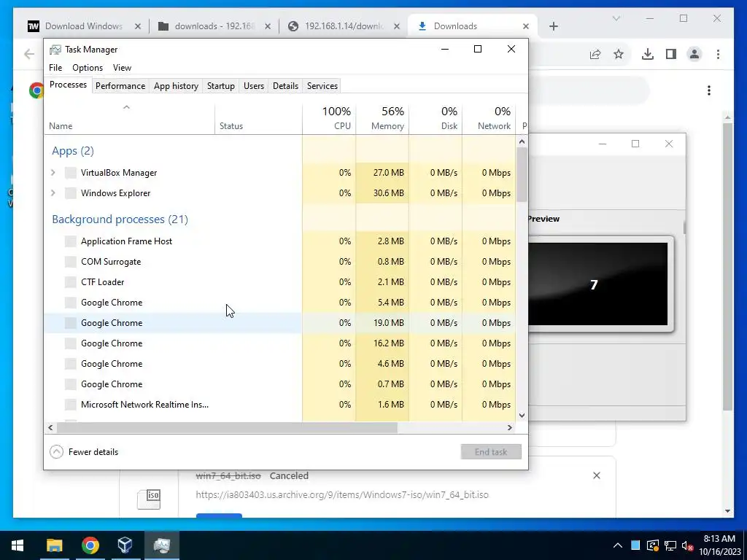Open Chrome's three-dot main menu

[718, 54]
